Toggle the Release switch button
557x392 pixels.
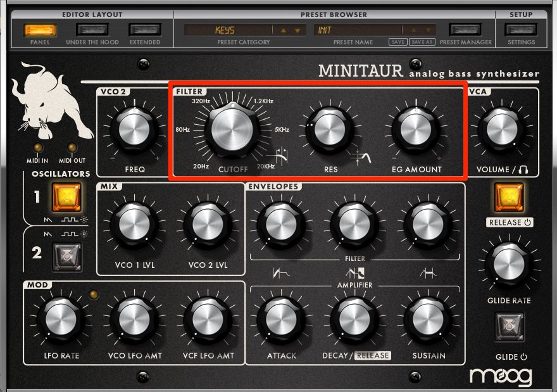[x=509, y=198]
